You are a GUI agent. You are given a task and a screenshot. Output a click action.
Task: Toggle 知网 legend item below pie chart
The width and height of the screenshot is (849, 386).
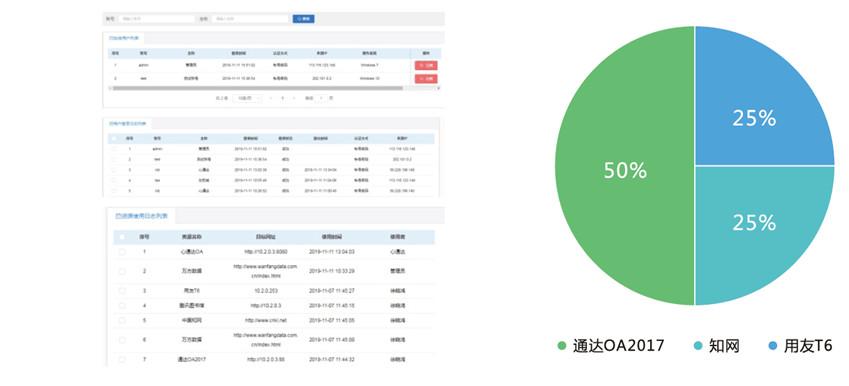click(717, 345)
